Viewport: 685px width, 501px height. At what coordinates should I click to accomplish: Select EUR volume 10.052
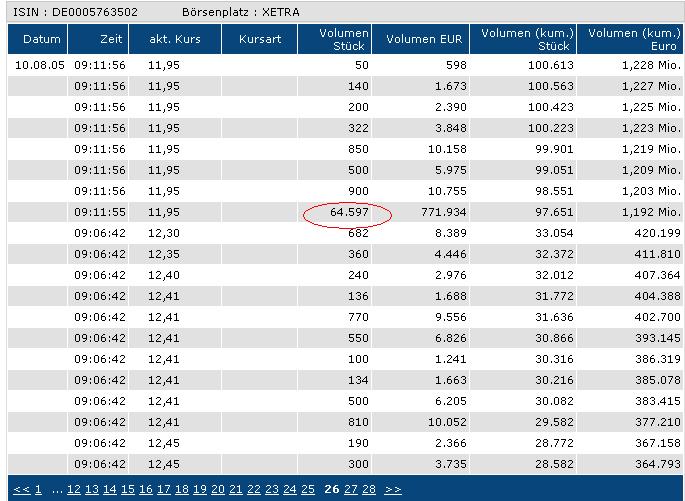pyautogui.click(x=447, y=422)
